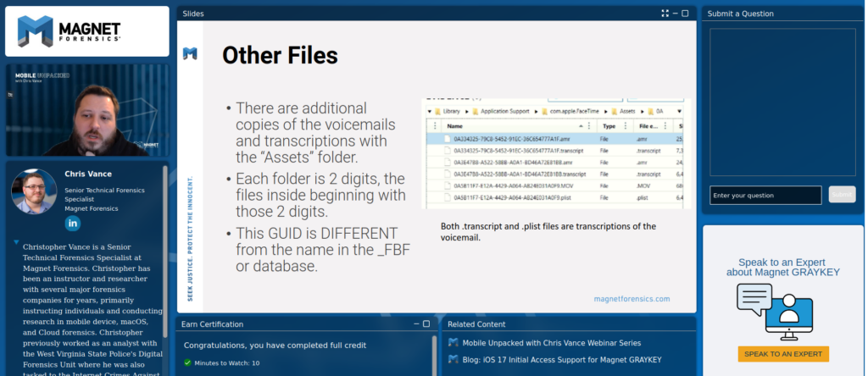Click the green check beside Minutes to Watch
868x376 pixels.
pos(187,363)
